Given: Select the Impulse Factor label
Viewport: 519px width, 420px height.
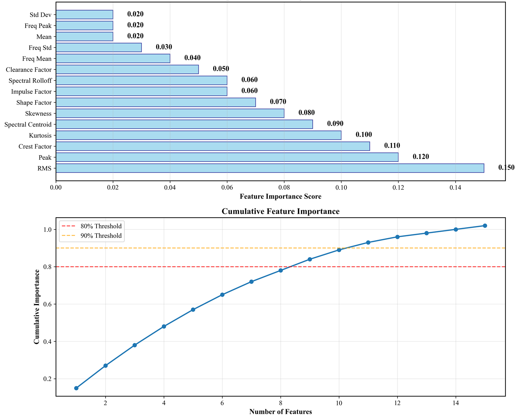Looking at the screenshot, I should 31,92.
